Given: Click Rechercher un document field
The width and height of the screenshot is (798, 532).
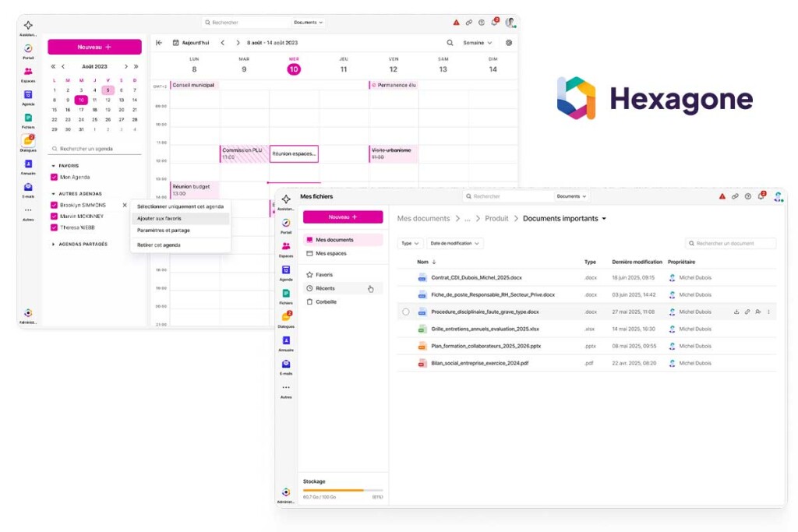Looking at the screenshot, I should [x=730, y=243].
